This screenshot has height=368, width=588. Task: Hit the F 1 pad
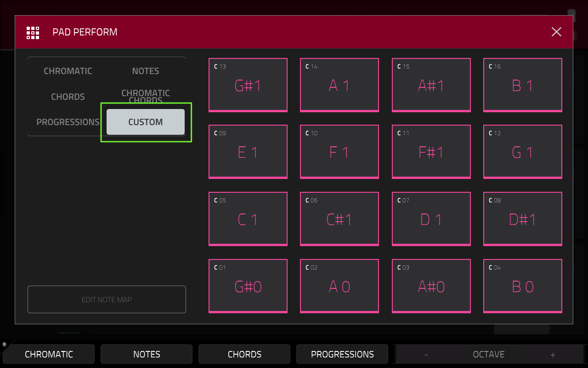coord(339,152)
